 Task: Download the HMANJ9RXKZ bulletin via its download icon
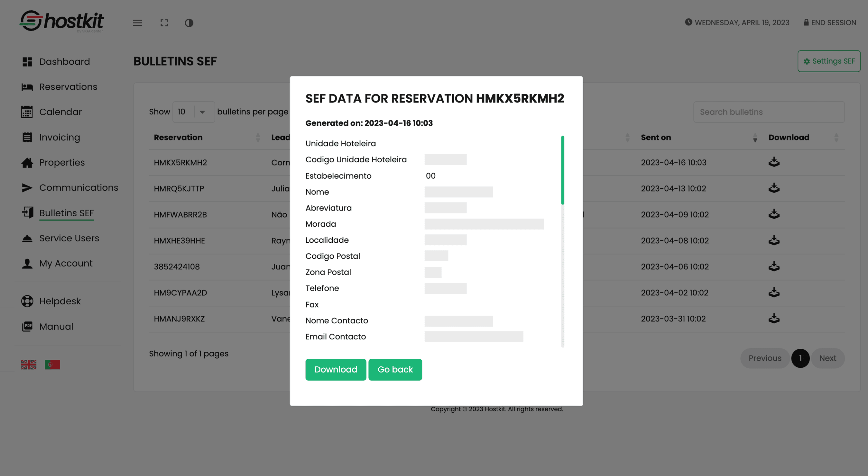[x=774, y=319]
